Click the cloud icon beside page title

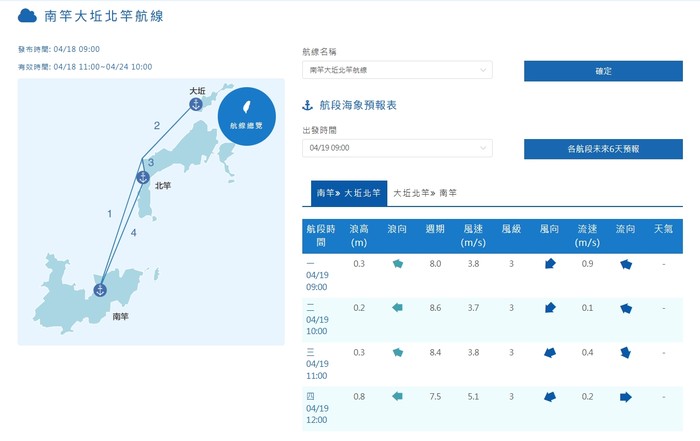click(28, 15)
